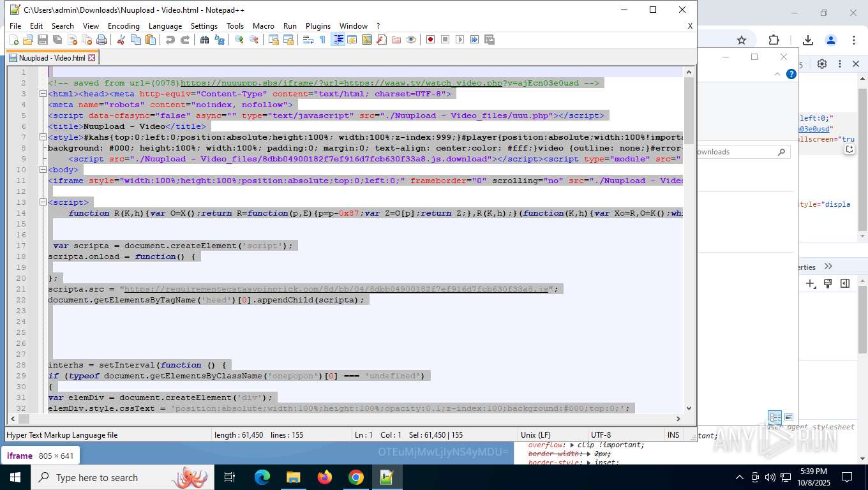
Task: Click the requirementecstasypinprick.com URL on line 21
Action: pyautogui.click(x=336, y=289)
